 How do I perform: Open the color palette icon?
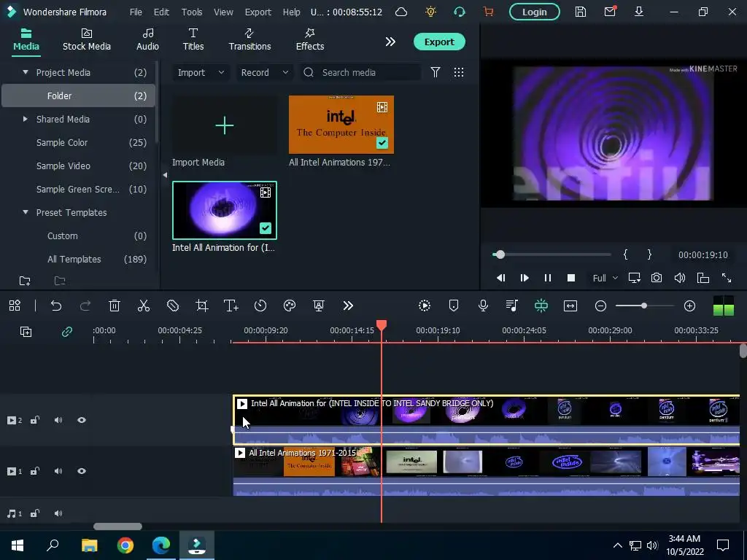click(x=290, y=306)
